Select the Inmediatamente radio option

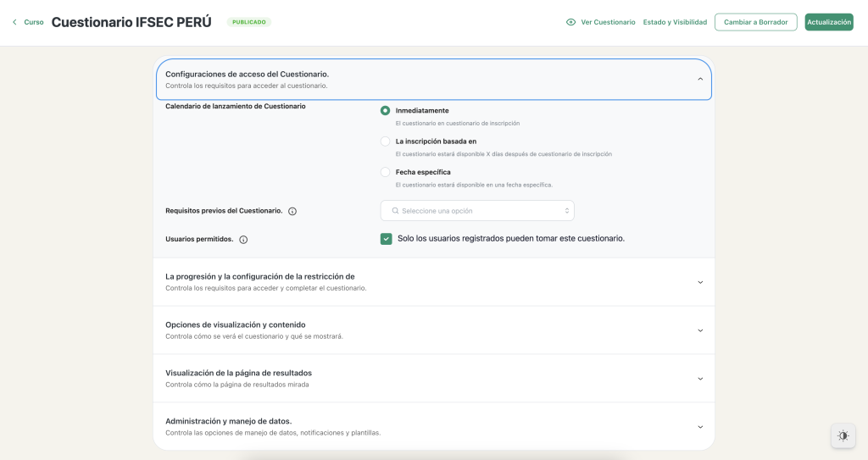tap(386, 111)
